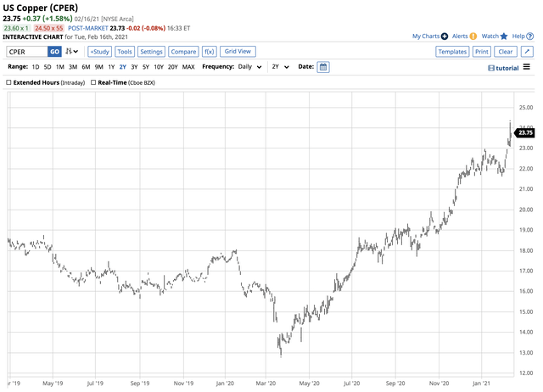Click the Watch star icon

coord(504,36)
